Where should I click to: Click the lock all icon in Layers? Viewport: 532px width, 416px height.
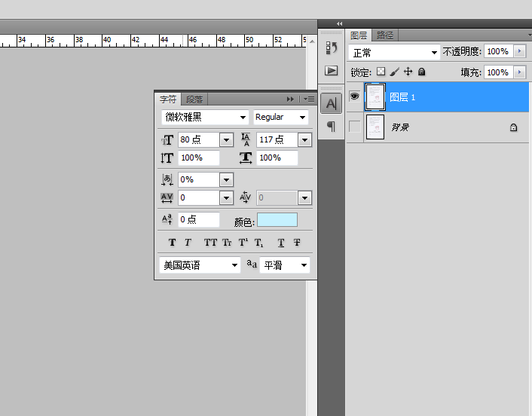click(x=421, y=72)
